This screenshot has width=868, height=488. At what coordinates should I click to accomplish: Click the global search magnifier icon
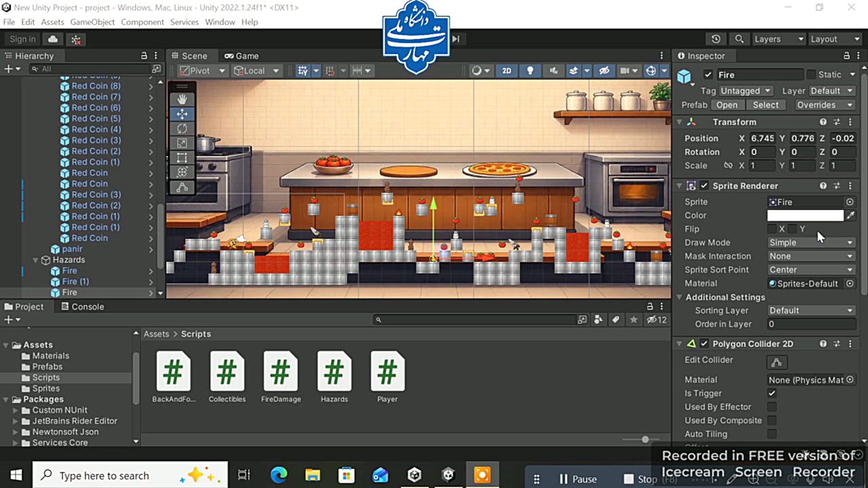739,39
